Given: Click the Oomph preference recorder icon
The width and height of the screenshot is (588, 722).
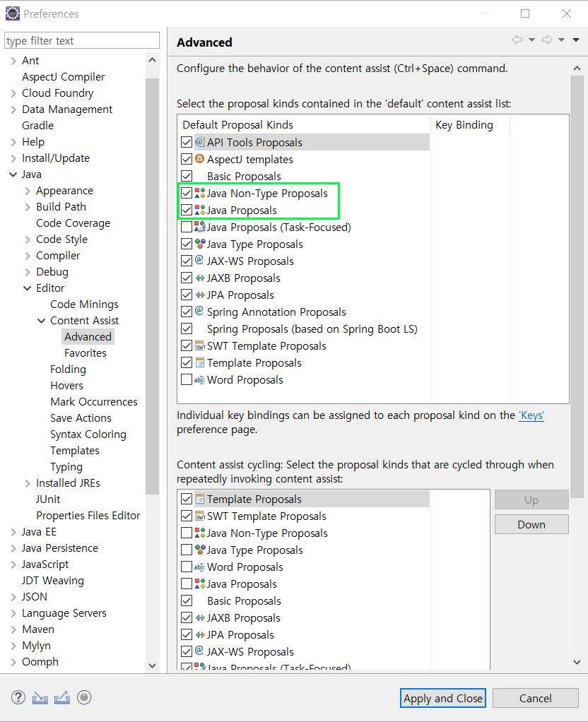Looking at the screenshot, I should (x=84, y=697).
